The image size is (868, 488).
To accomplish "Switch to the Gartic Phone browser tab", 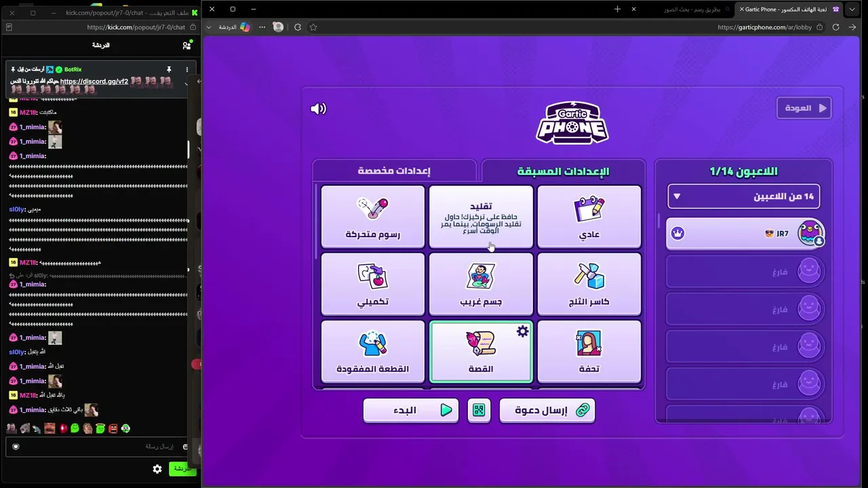I will [790, 9].
